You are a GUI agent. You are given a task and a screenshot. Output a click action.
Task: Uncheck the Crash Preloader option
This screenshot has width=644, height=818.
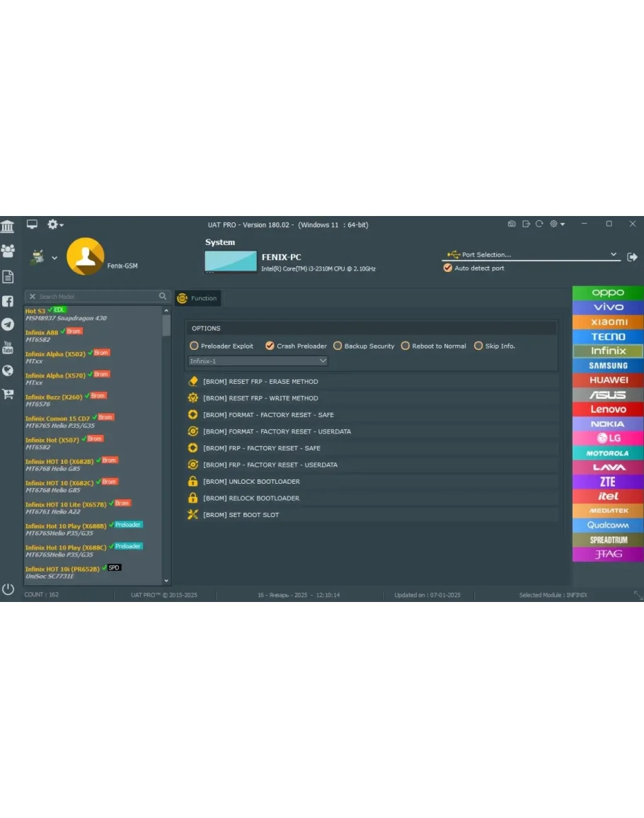click(x=270, y=346)
